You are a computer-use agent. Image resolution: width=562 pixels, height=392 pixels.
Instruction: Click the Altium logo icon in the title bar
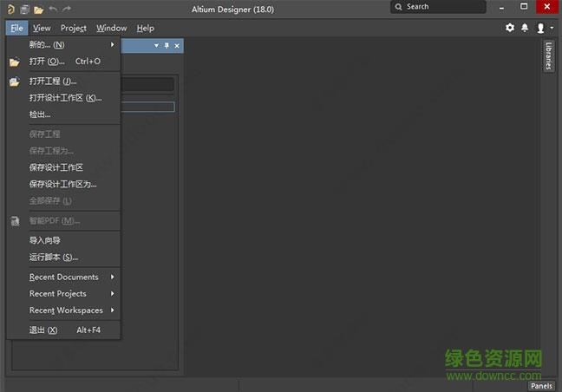click(x=11, y=10)
